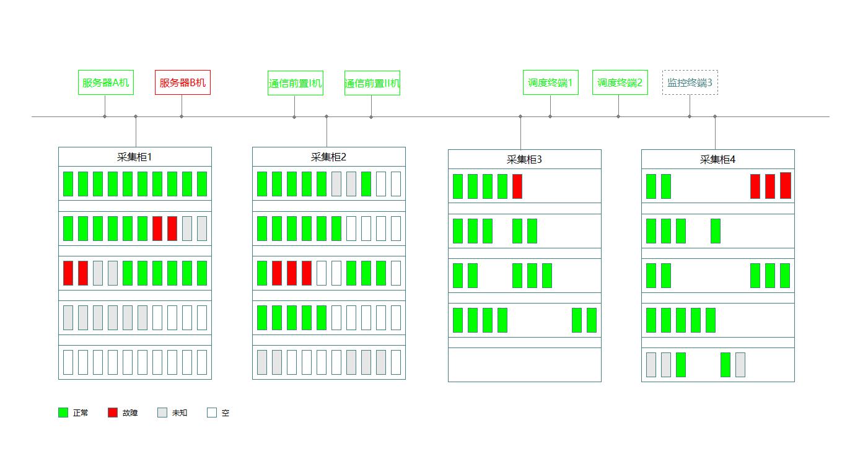Viewport: 868px width, 459px height.
Task: Select last green module in 采集柜1 top row
Action: pos(202,184)
